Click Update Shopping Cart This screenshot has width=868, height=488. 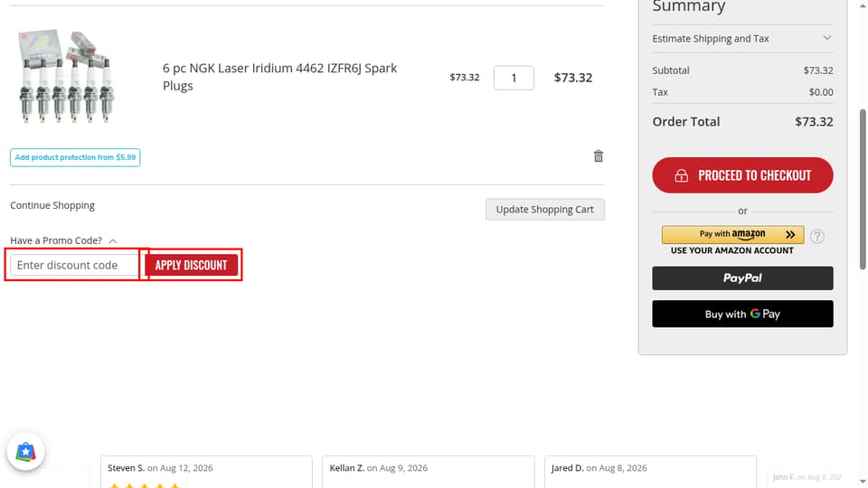(544, 210)
